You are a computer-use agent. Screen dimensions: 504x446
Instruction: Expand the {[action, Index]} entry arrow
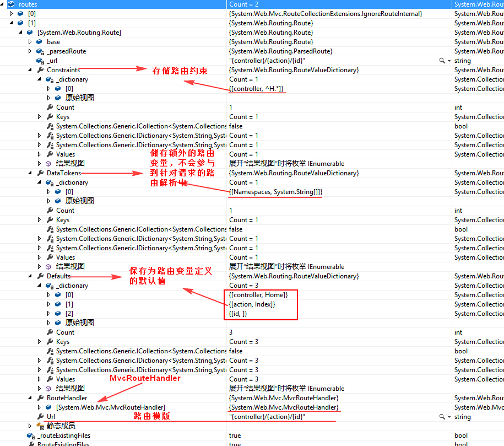coord(48,304)
